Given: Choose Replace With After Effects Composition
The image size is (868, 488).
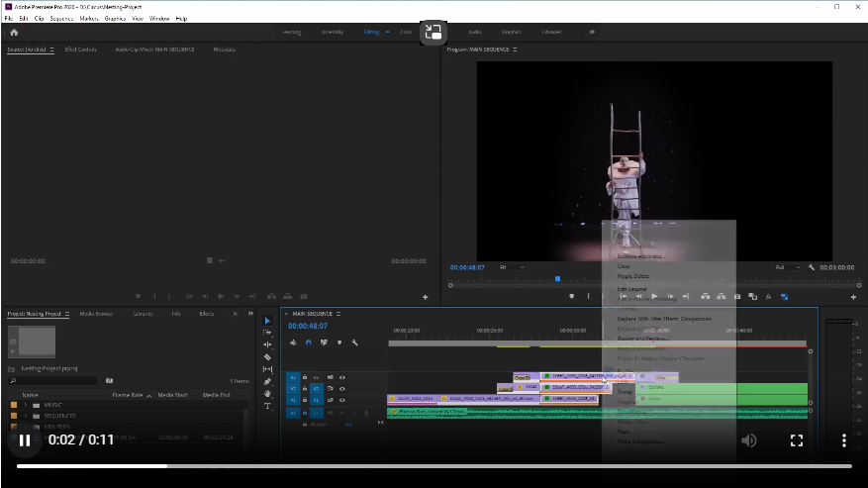Looking at the screenshot, I should click(x=664, y=319).
